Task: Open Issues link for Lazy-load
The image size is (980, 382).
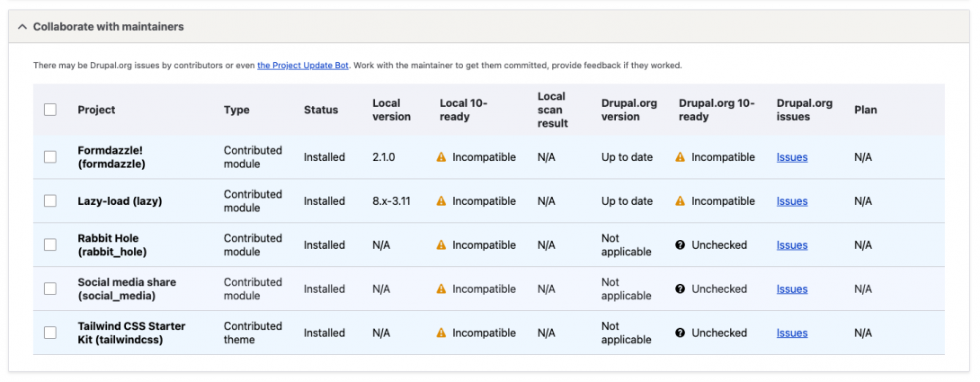Action: tap(792, 201)
